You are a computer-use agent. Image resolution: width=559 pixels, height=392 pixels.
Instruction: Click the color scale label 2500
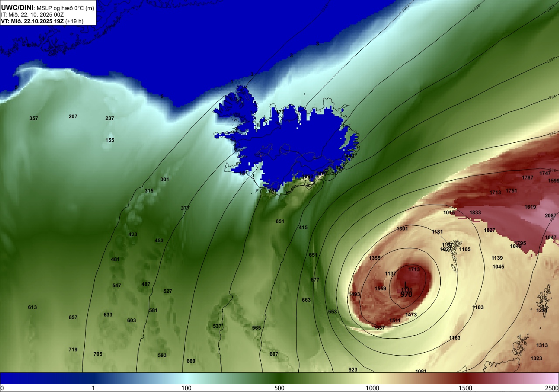pyautogui.click(x=551, y=388)
